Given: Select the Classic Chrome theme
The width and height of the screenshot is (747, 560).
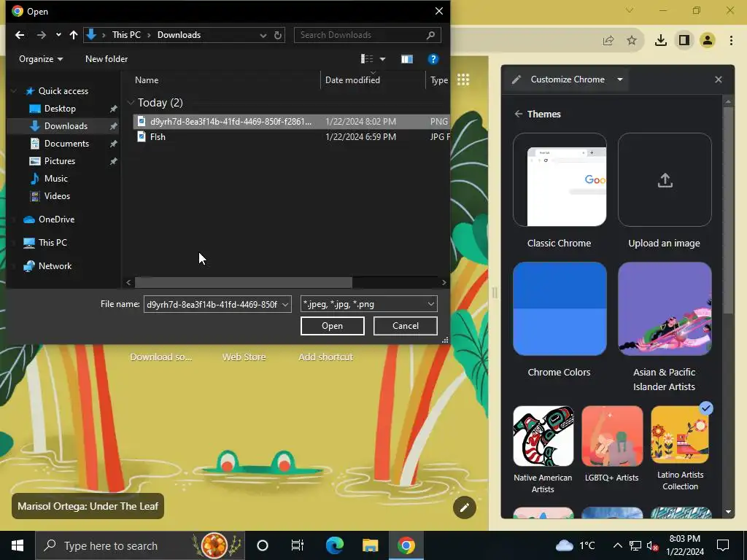Looking at the screenshot, I should (560, 180).
